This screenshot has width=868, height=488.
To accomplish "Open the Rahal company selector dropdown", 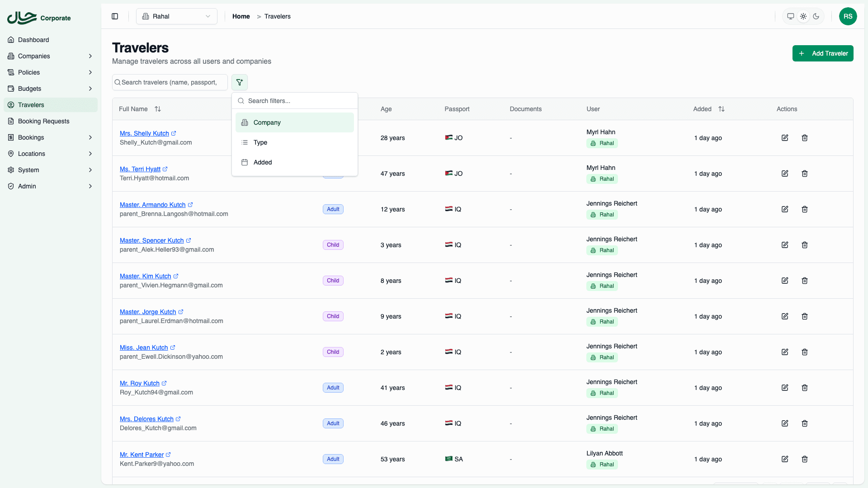I will pyautogui.click(x=176, y=16).
